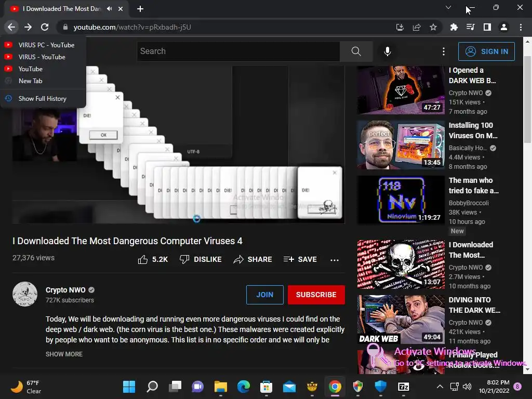
Task: Reload the YouTube page
Action: pos(45,27)
